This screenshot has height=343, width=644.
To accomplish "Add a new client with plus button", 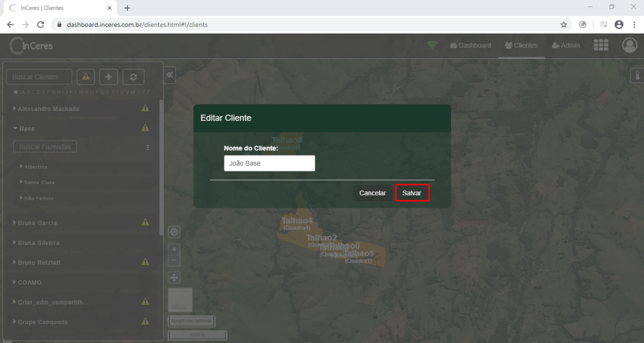I will click(109, 77).
